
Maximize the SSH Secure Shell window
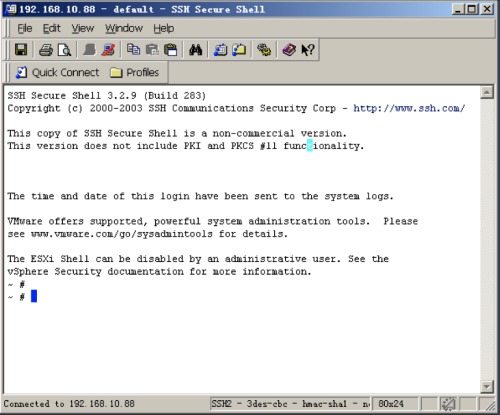coord(472,9)
